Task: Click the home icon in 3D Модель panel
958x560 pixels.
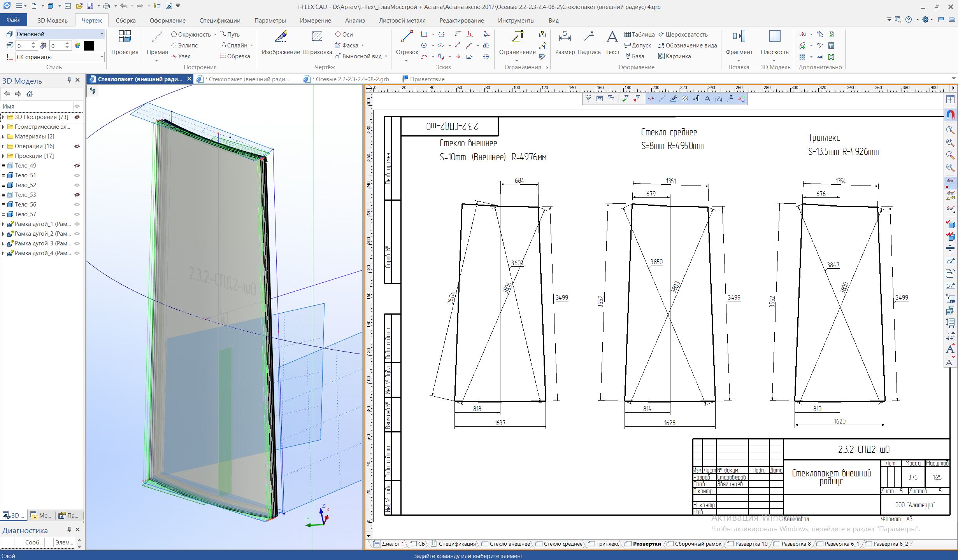Action: (29, 94)
